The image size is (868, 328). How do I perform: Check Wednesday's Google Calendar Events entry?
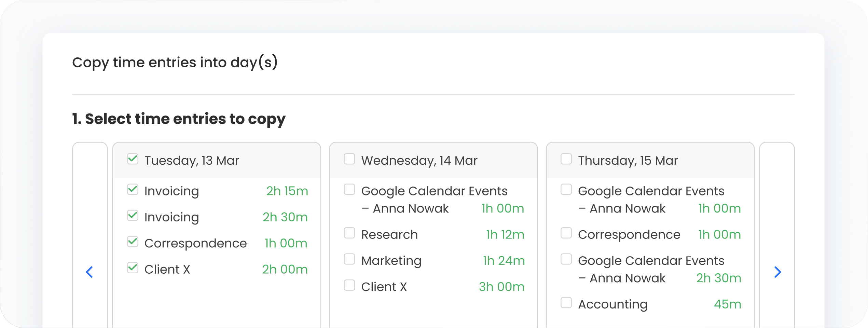(x=349, y=189)
